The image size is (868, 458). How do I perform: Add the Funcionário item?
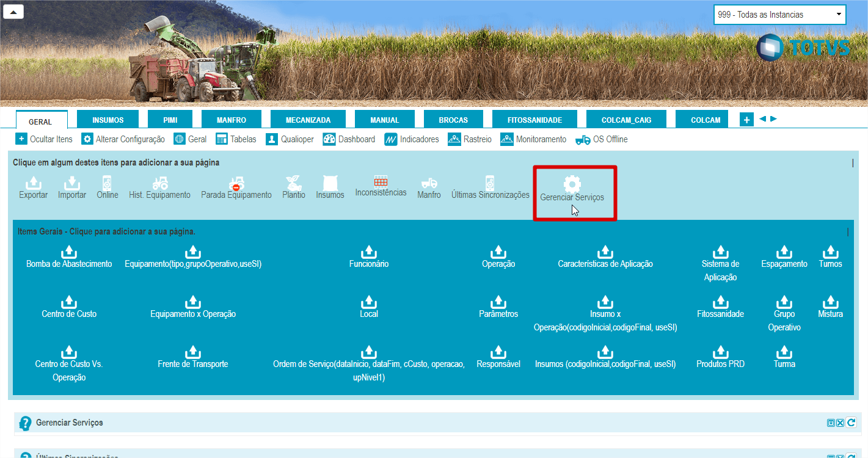point(369,256)
